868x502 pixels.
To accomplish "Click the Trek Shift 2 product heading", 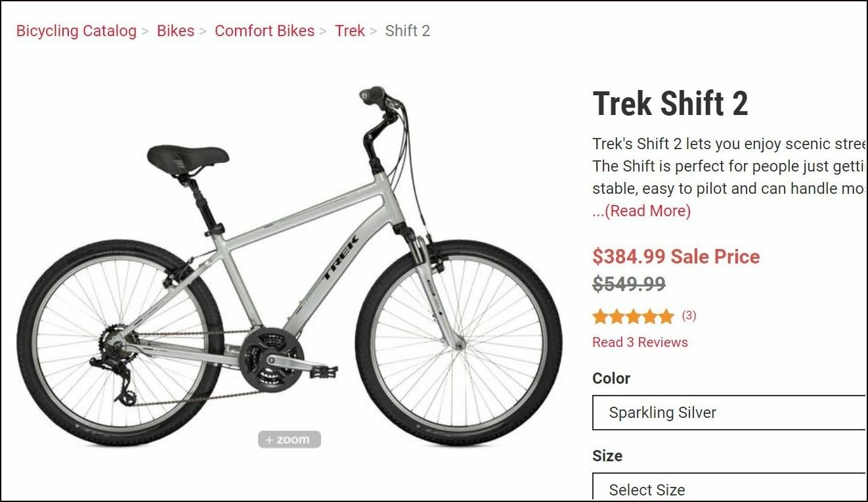I will pos(670,104).
